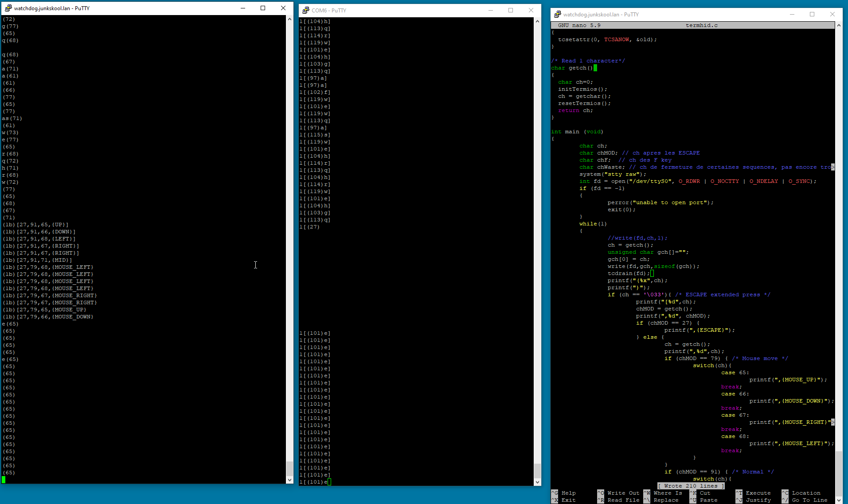Click the 'tcsetattr(0, TCSANOW, &old);' line
This screenshot has height=504, width=848.
click(x=608, y=39)
